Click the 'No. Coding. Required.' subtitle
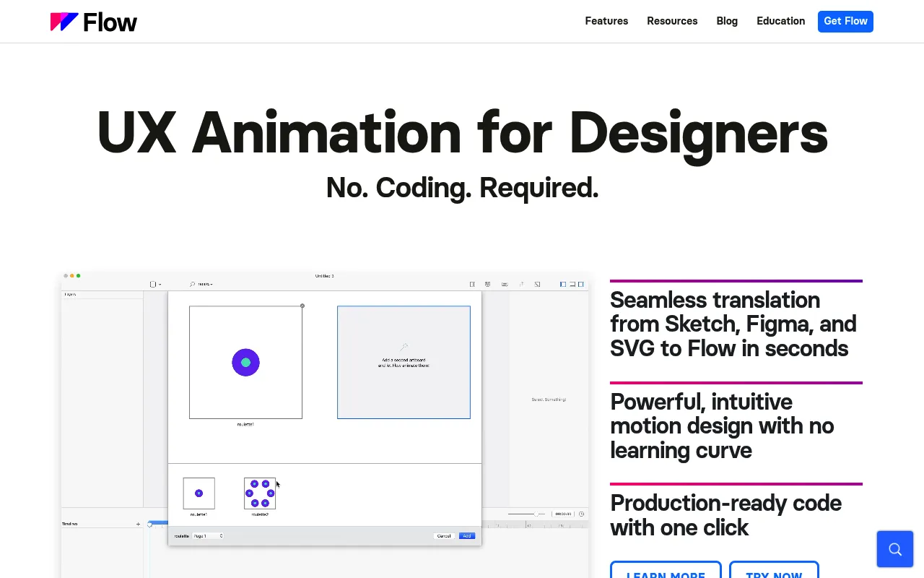Screen dimensions: 924x578 tap(462, 188)
